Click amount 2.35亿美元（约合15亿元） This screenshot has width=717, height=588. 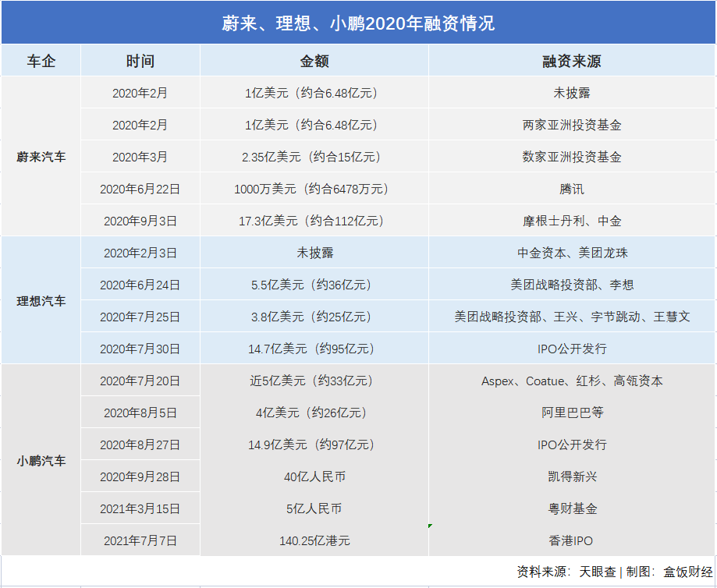(314, 157)
